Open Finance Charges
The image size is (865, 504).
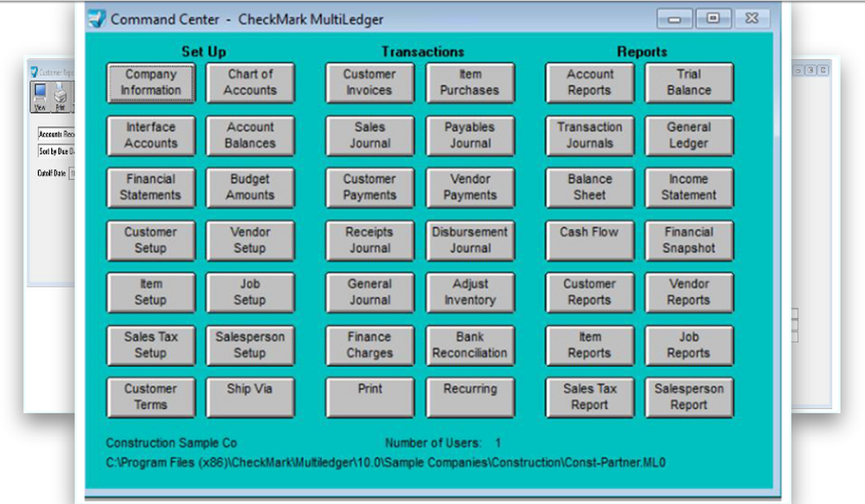[x=369, y=345]
